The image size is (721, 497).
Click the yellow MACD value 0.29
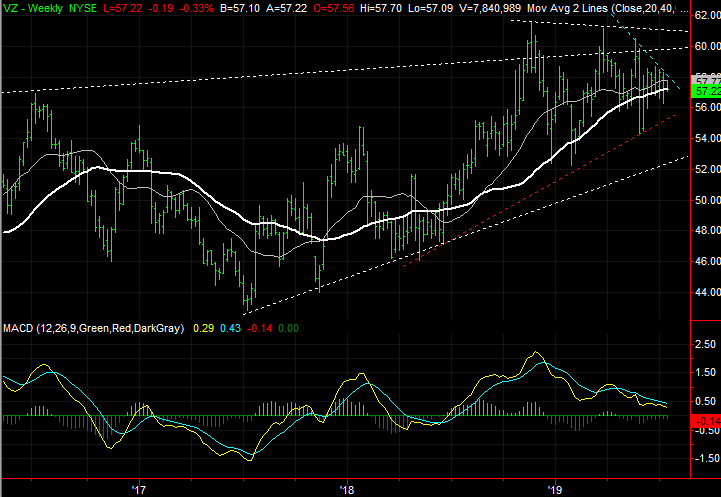tap(203, 328)
